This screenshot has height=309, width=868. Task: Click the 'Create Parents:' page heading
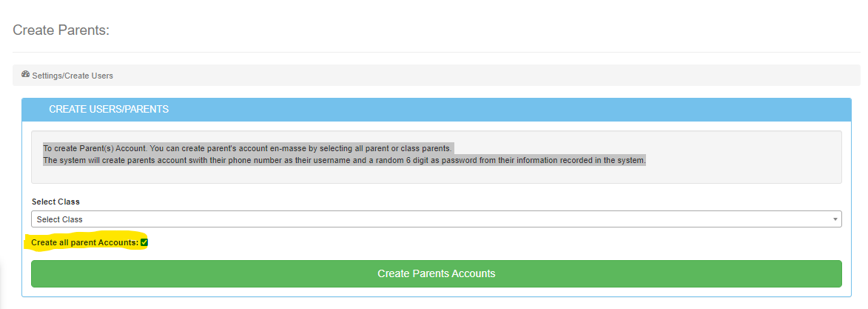coord(61,30)
